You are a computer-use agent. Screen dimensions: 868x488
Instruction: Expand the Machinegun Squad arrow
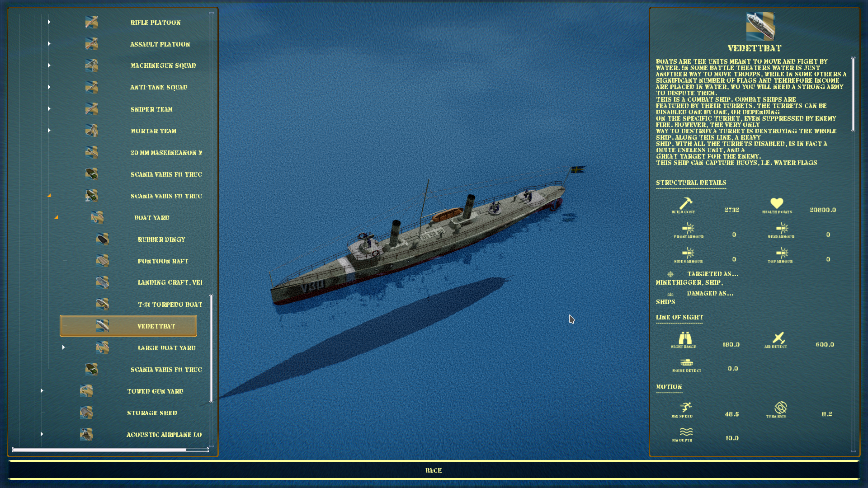[49, 66]
